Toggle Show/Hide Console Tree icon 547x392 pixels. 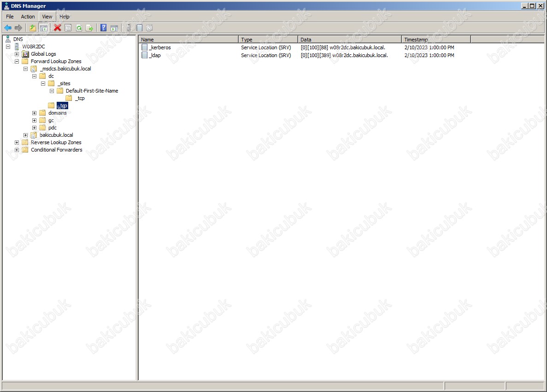(44, 28)
